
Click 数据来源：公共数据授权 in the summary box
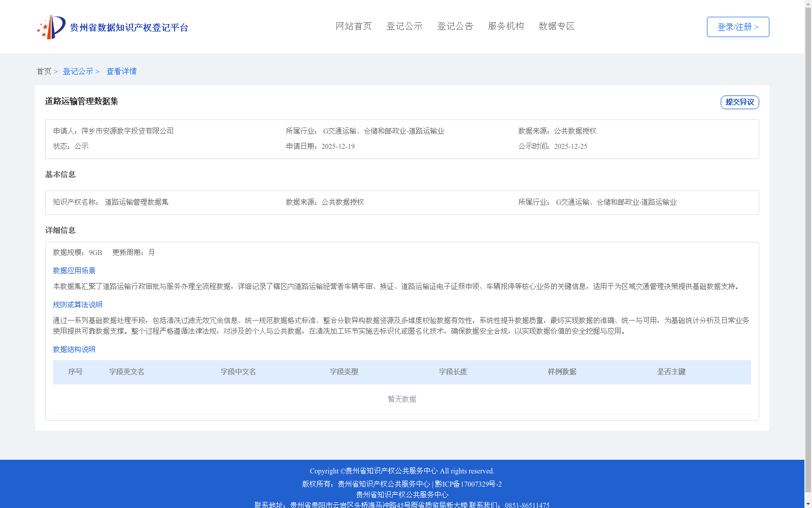(557, 131)
